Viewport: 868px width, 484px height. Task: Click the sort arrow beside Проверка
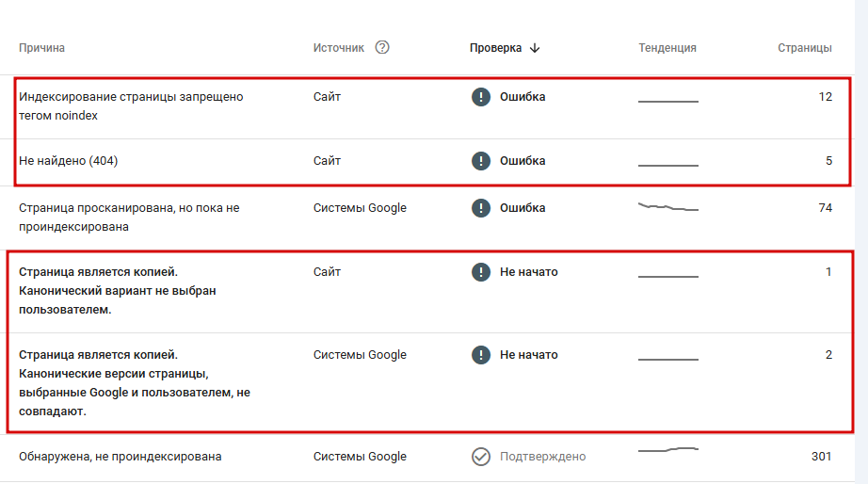tap(535, 48)
